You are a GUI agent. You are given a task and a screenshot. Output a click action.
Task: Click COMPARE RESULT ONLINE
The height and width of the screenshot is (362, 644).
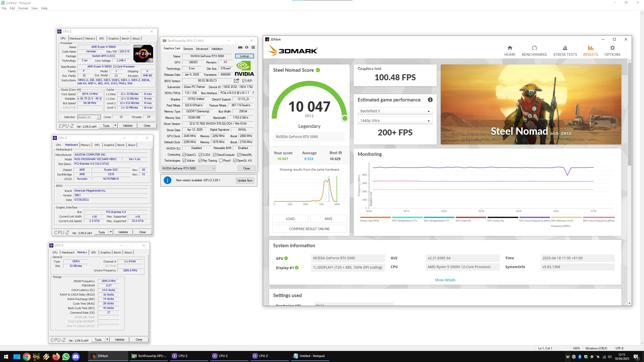[x=309, y=229]
